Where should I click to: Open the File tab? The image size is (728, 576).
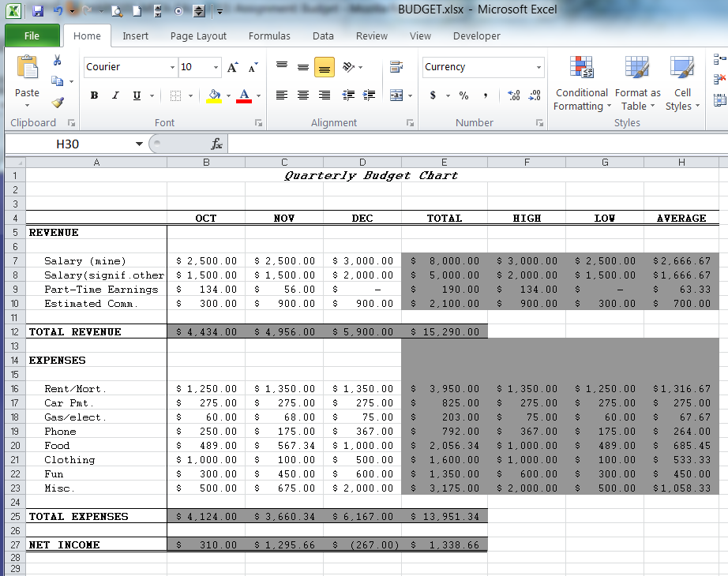pos(32,36)
